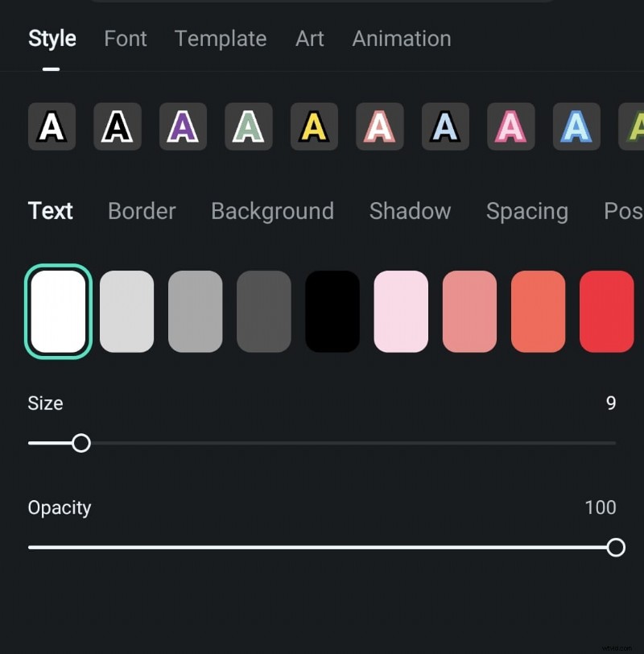Open the Spacing settings
644x654 pixels.
[x=527, y=211]
